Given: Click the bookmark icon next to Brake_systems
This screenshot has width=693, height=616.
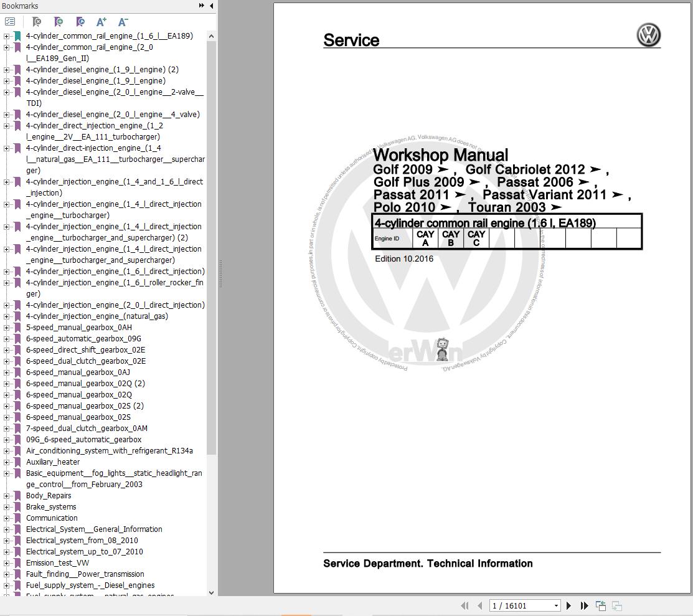Looking at the screenshot, I should click(17, 507).
